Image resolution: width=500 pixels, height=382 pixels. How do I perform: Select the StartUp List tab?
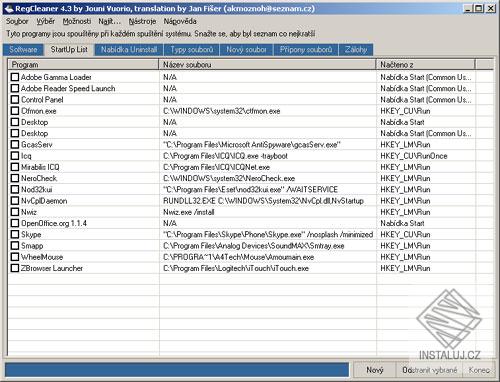point(69,49)
